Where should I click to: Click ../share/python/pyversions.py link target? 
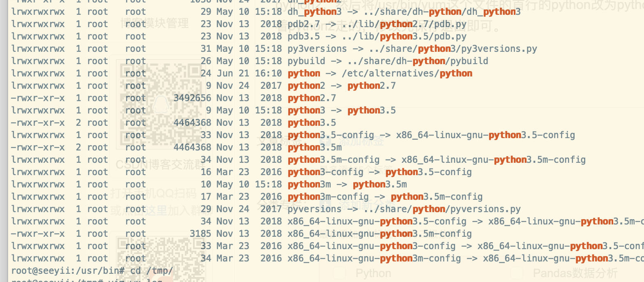coord(442,209)
